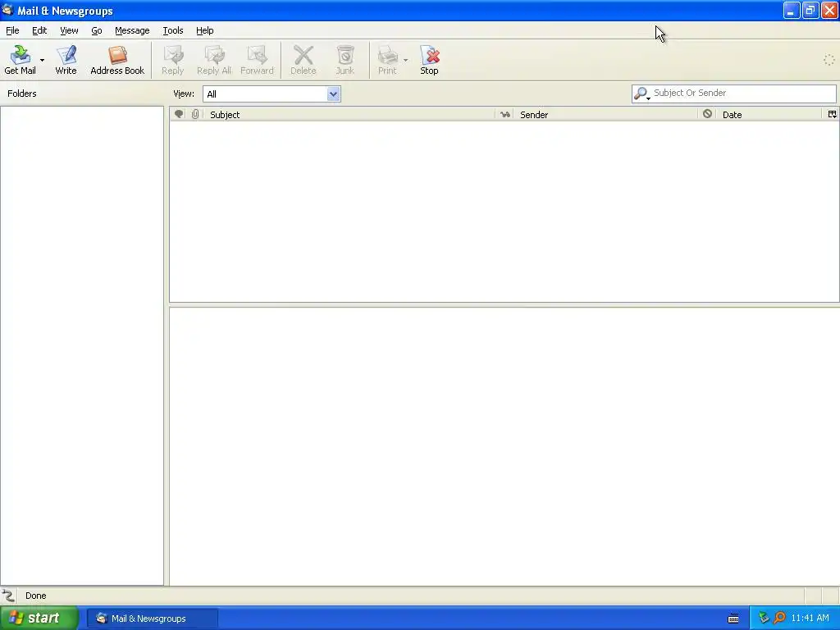Click the orange magnifier tray icon

pos(779,619)
